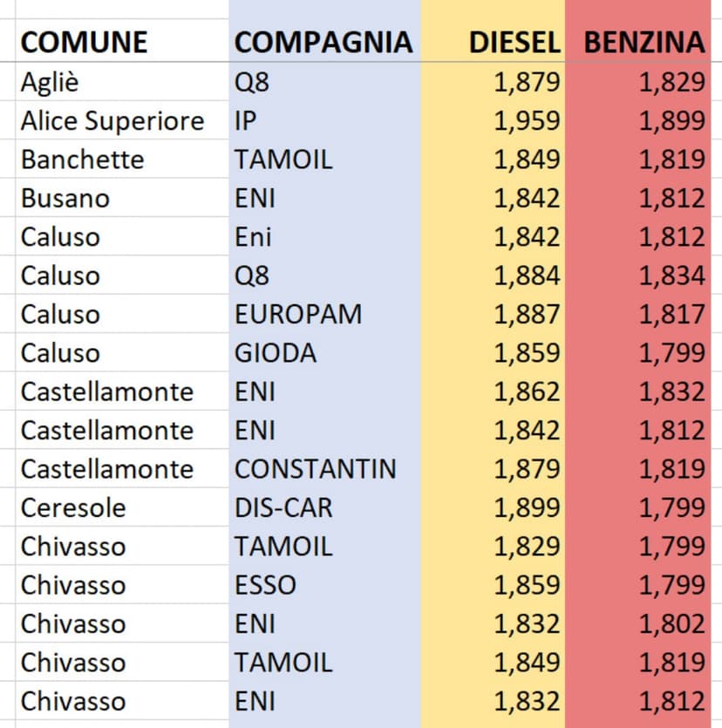Select the BENZINA header cell
Image resolution: width=722 pixels, height=728 pixels.
pos(644,42)
